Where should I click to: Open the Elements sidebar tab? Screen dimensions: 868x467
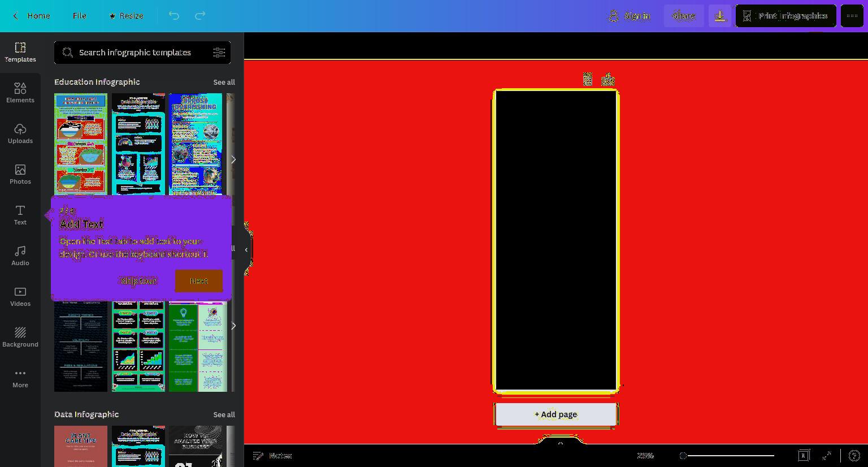(x=20, y=93)
